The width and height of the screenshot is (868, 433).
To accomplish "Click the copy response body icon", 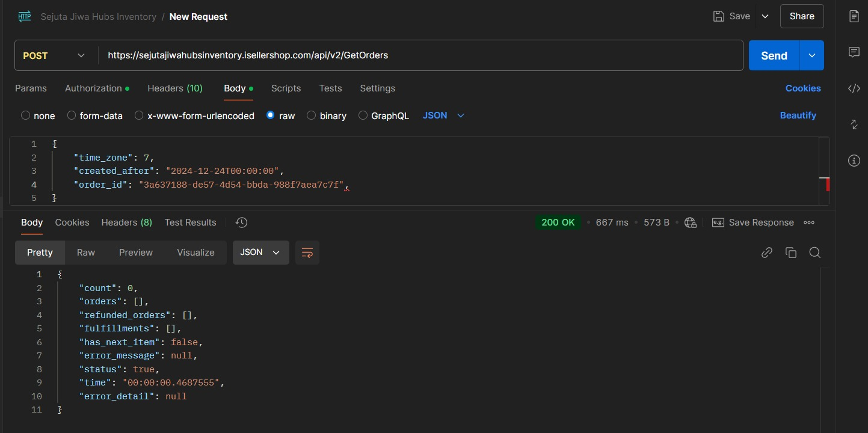I will click(x=790, y=253).
